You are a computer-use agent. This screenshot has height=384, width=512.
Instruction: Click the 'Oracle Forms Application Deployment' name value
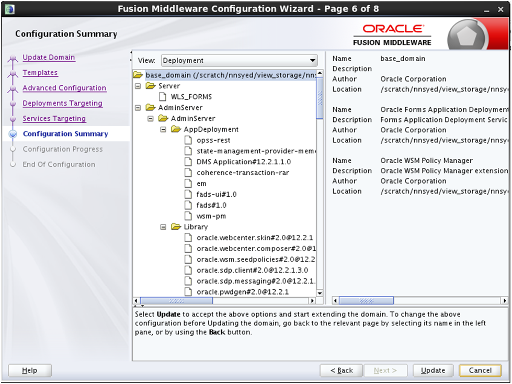tap(444, 110)
